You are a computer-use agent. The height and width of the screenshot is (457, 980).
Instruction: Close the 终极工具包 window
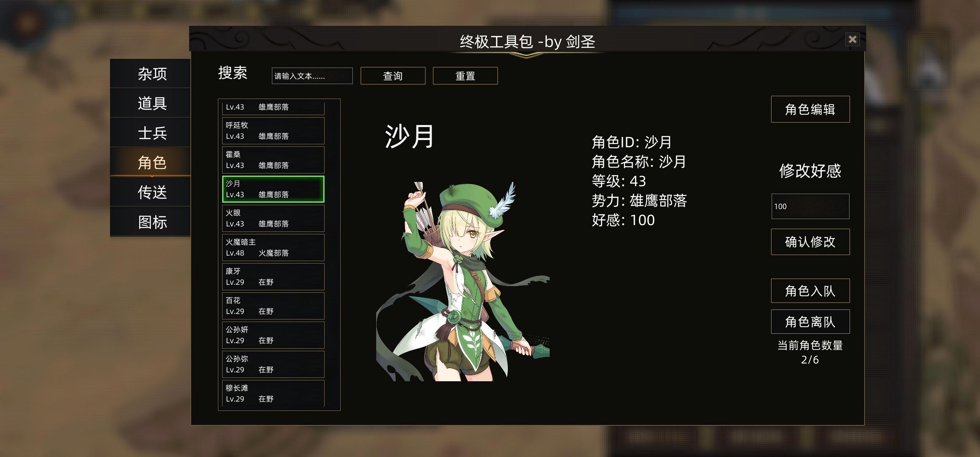[852, 39]
